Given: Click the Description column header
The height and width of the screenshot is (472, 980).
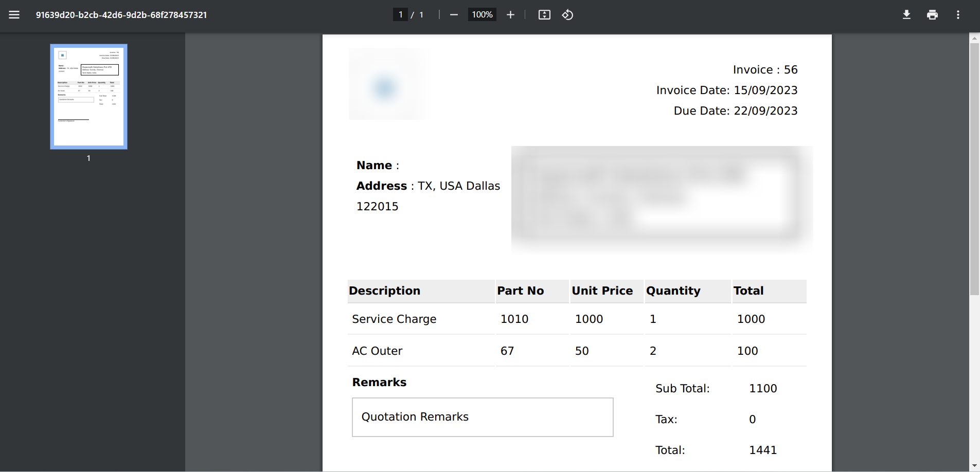Looking at the screenshot, I should point(385,291).
